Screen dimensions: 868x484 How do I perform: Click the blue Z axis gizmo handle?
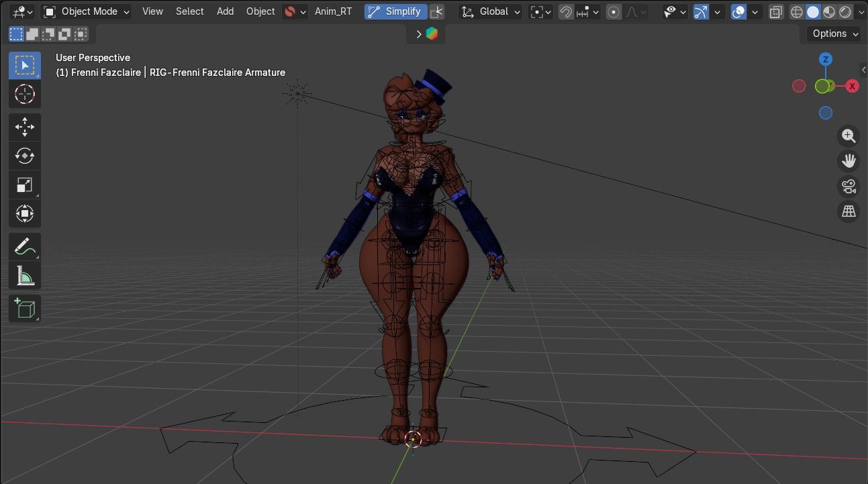(x=826, y=59)
